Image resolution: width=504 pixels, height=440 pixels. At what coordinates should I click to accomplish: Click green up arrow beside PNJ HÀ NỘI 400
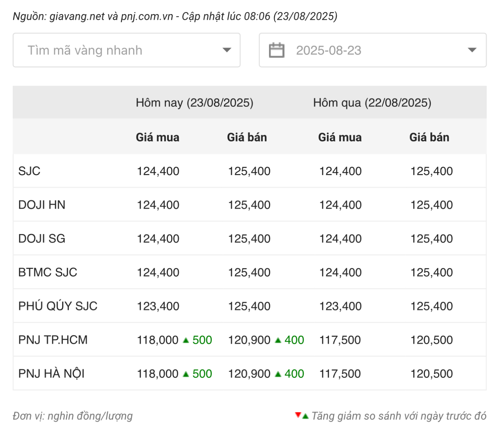point(278,374)
